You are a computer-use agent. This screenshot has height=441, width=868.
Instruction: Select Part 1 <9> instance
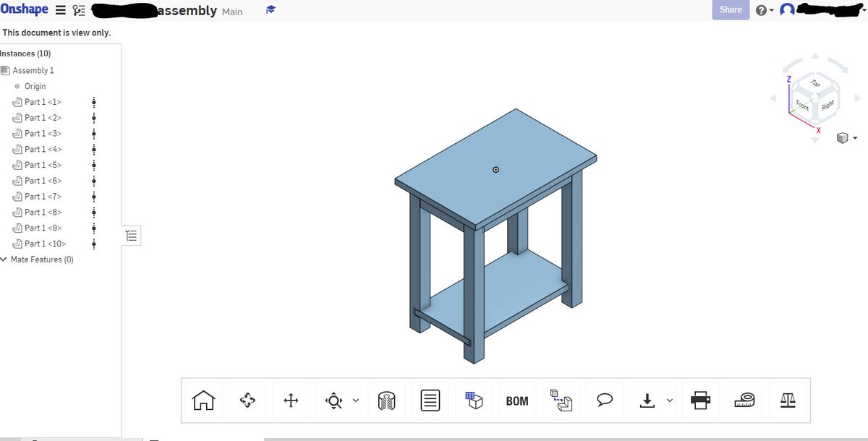click(x=43, y=228)
